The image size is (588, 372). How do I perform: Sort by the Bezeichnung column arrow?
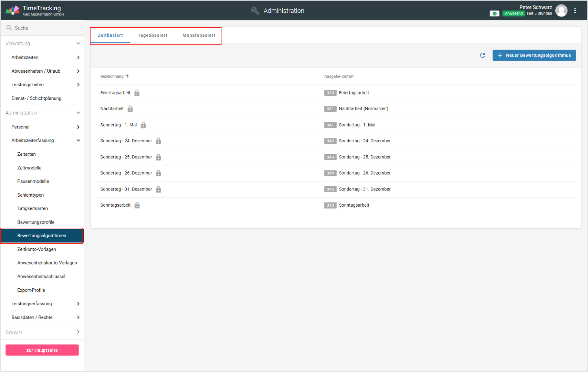pos(127,76)
